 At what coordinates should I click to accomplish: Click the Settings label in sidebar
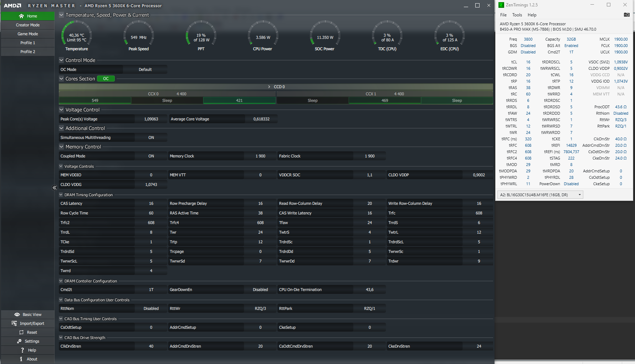tap(32, 341)
